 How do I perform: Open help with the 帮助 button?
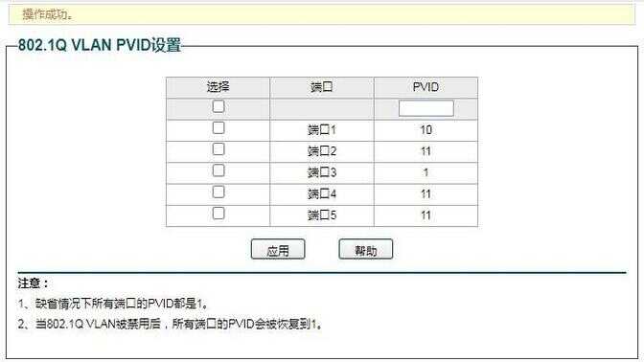pyautogui.click(x=365, y=249)
